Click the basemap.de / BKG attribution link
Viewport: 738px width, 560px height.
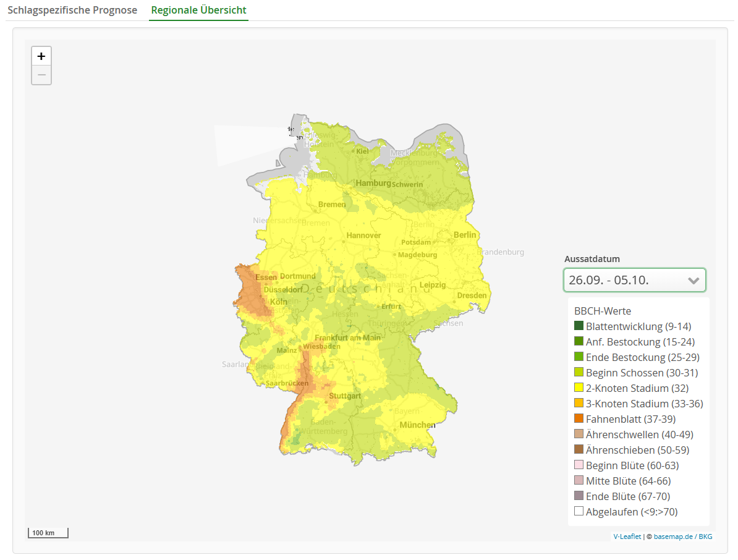pos(682,536)
